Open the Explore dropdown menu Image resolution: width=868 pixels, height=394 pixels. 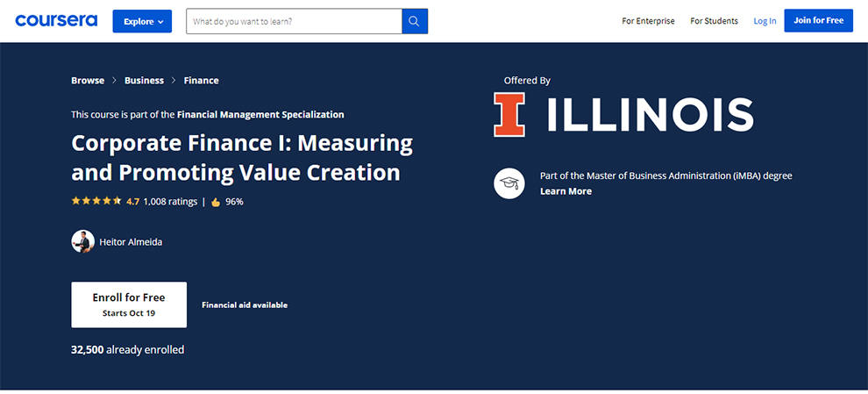(142, 21)
